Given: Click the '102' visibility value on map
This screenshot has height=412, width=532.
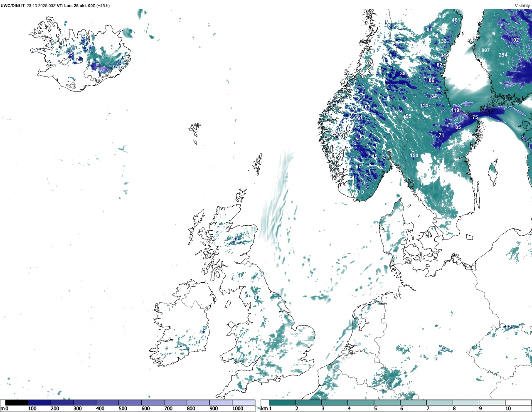Looking at the screenshot, I should click(x=515, y=40).
